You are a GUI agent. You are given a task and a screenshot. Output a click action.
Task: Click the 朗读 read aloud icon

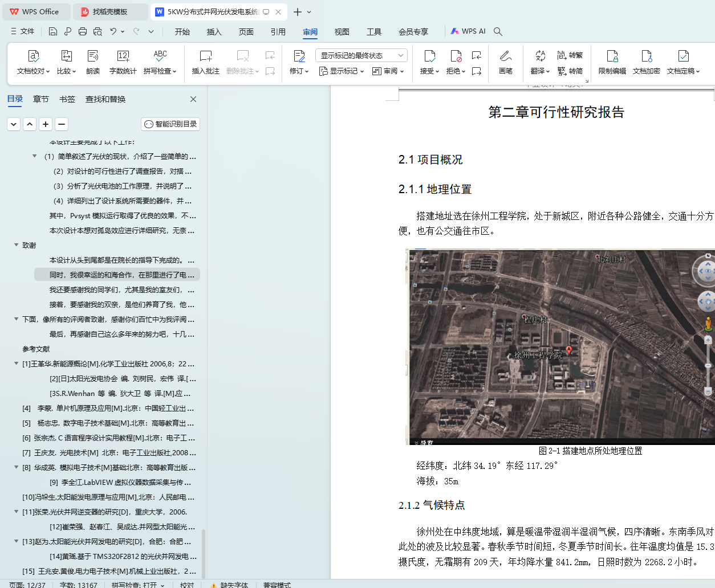coord(93,56)
